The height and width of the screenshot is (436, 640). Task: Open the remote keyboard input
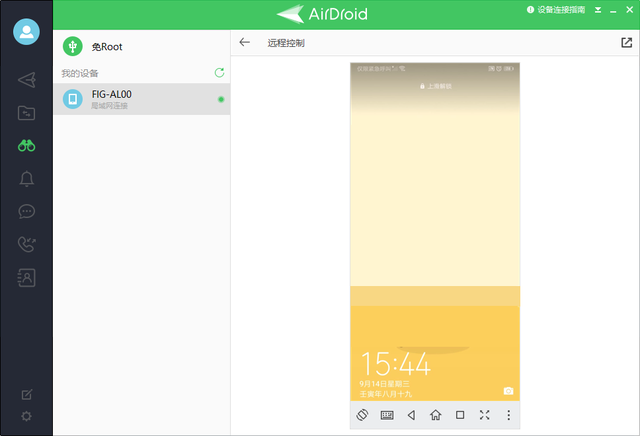point(387,415)
